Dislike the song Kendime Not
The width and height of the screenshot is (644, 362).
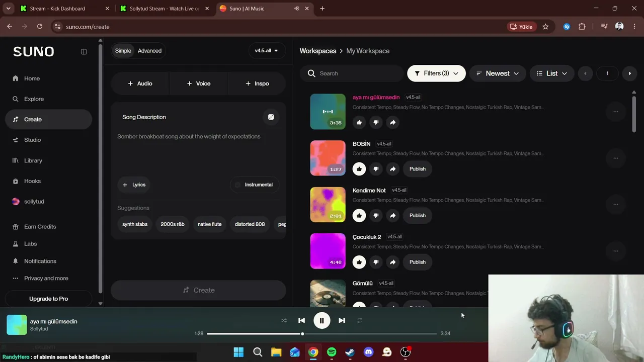(x=376, y=216)
